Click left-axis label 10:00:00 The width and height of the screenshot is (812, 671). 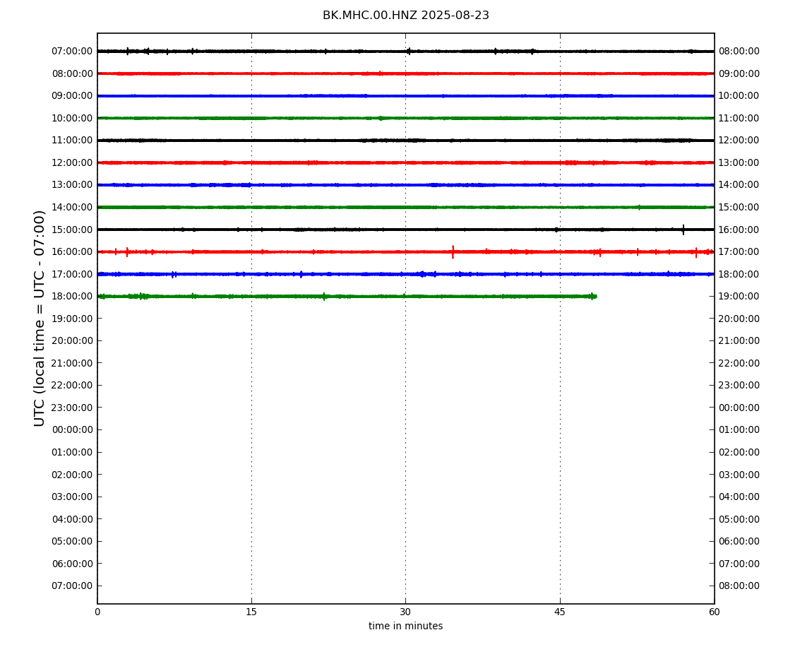pos(72,118)
